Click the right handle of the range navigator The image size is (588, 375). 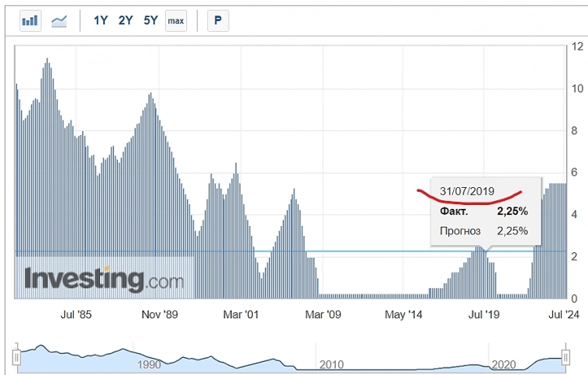(566, 357)
